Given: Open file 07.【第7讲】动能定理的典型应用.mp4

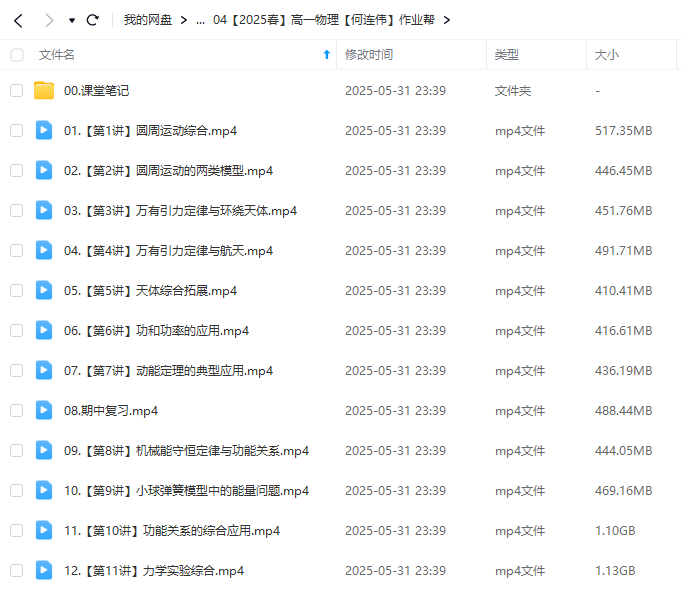Looking at the screenshot, I should tap(168, 371).
